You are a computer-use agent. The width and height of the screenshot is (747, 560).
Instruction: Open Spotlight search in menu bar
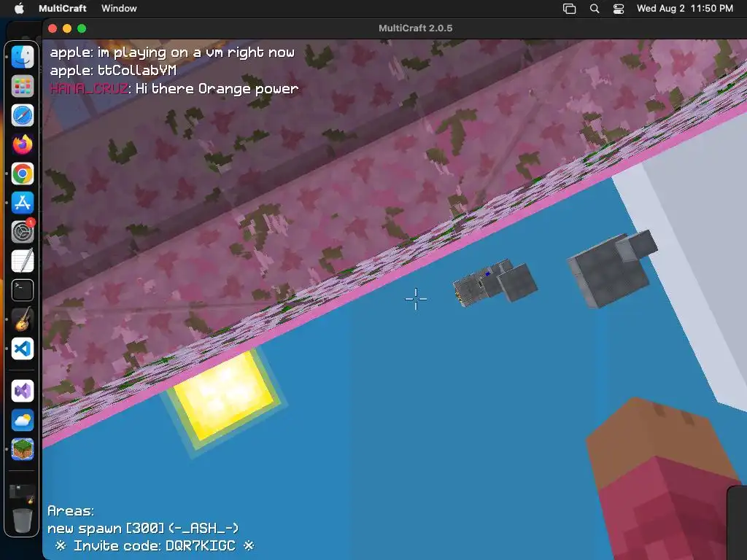click(x=595, y=9)
